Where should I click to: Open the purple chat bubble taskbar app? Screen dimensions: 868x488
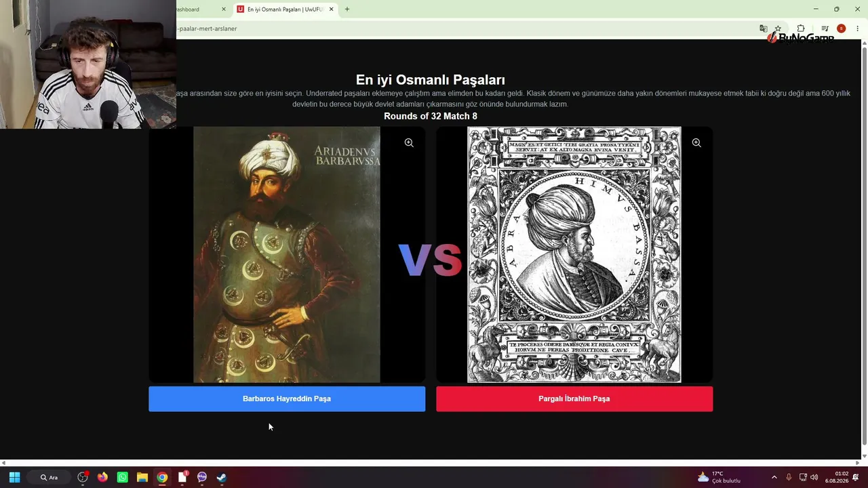point(202,477)
